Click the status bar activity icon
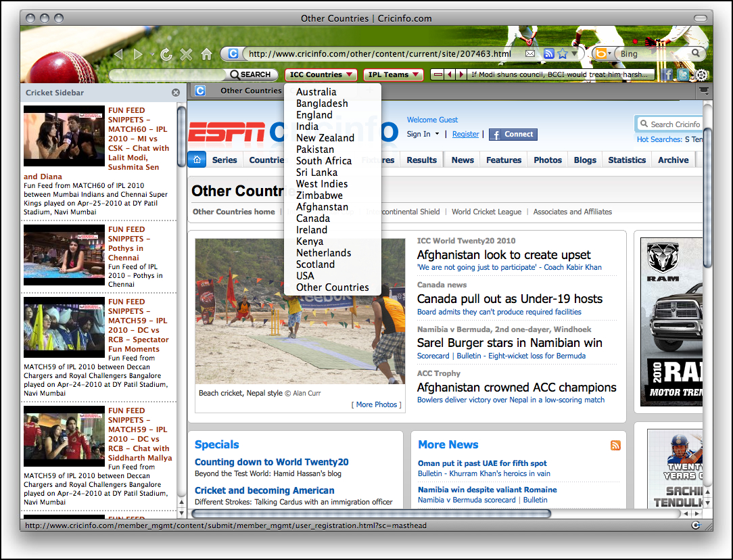This screenshot has width=733, height=560. coord(696,525)
